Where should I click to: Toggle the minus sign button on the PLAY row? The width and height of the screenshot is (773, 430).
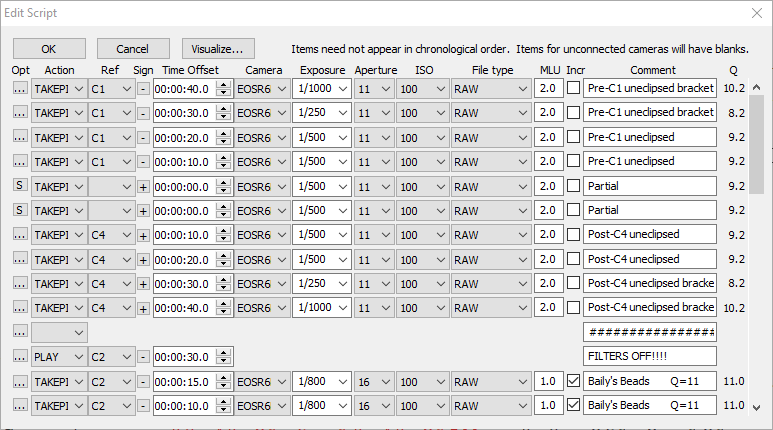pos(143,356)
